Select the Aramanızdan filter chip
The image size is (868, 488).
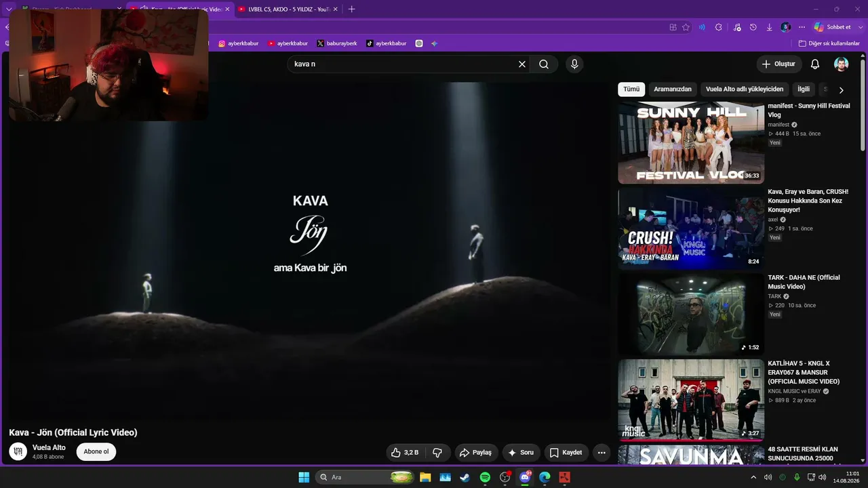click(x=673, y=89)
